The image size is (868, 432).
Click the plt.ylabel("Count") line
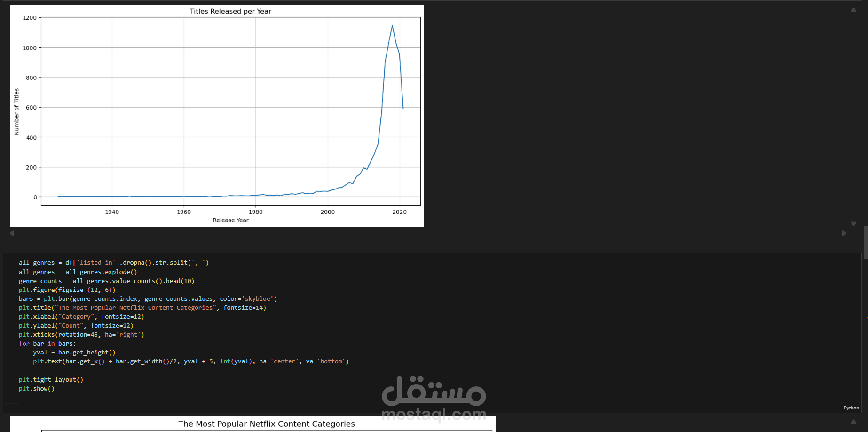pyautogui.click(x=76, y=326)
